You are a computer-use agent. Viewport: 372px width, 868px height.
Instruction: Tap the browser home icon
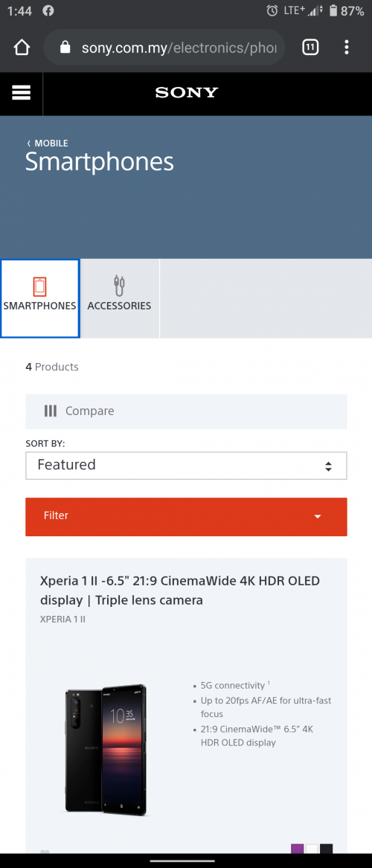point(22,48)
